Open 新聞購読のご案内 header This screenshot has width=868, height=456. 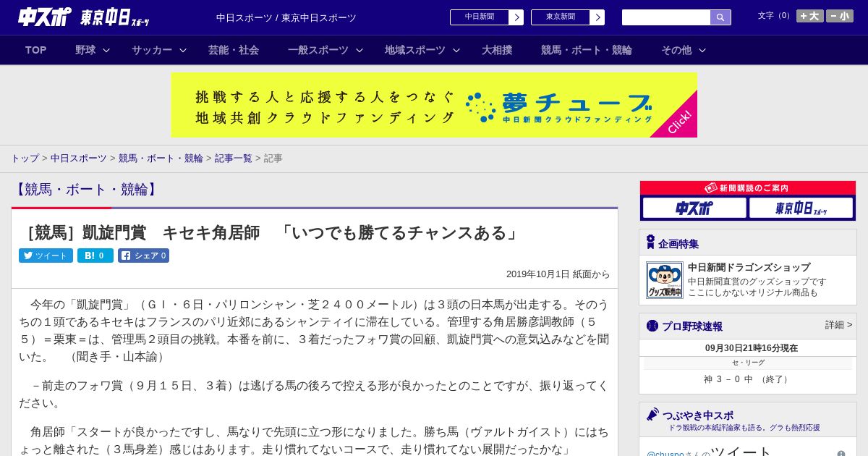pyautogui.click(x=748, y=187)
